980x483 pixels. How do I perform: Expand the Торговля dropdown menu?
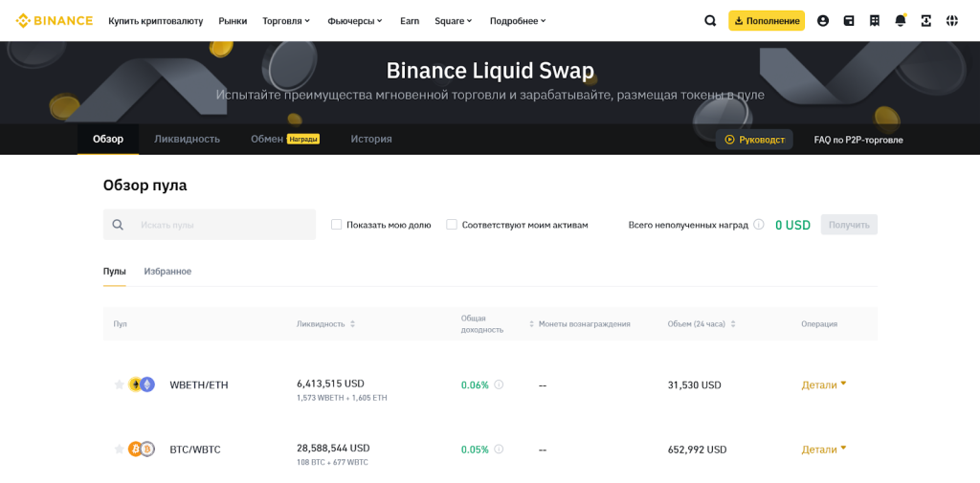click(286, 20)
